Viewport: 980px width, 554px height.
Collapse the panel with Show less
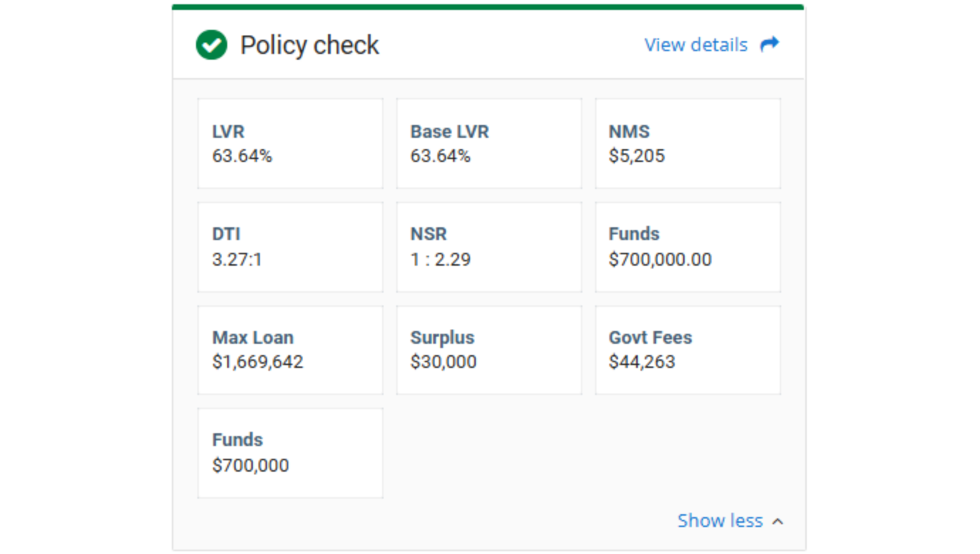(x=720, y=521)
